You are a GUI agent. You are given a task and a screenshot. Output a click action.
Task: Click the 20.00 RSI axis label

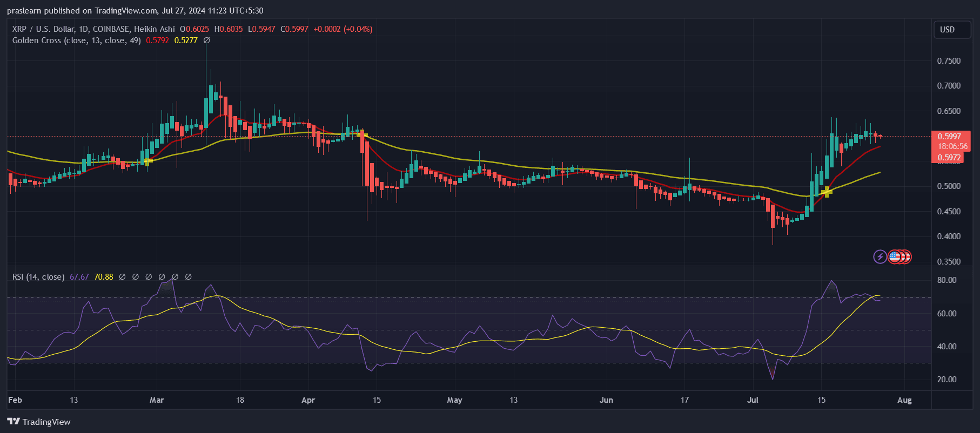point(947,380)
